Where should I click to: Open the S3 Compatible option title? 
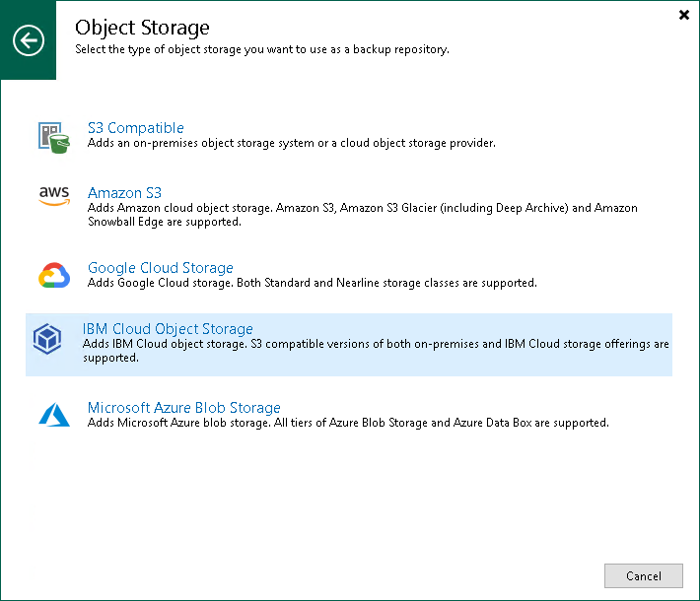pos(135,128)
